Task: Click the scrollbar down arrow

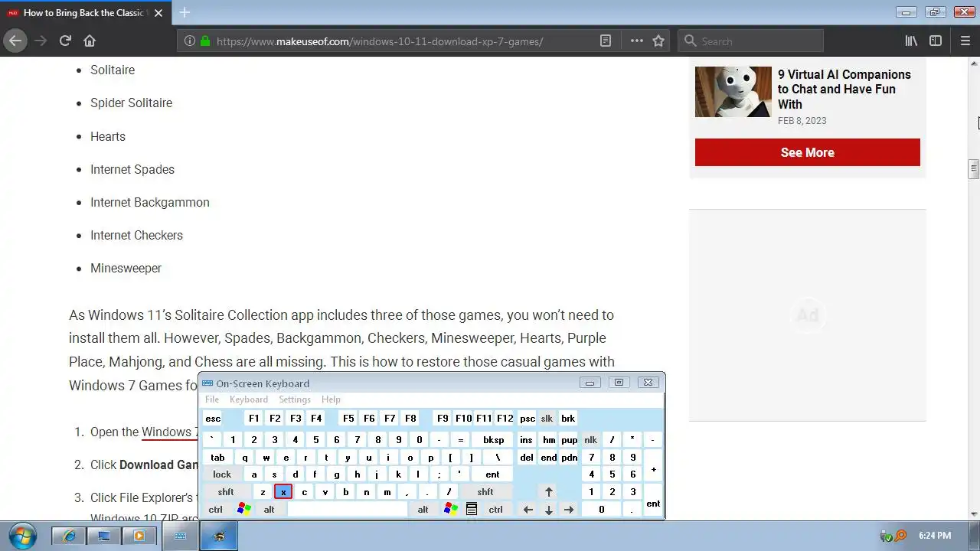Action: pyautogui.click(x=974, y=514)
